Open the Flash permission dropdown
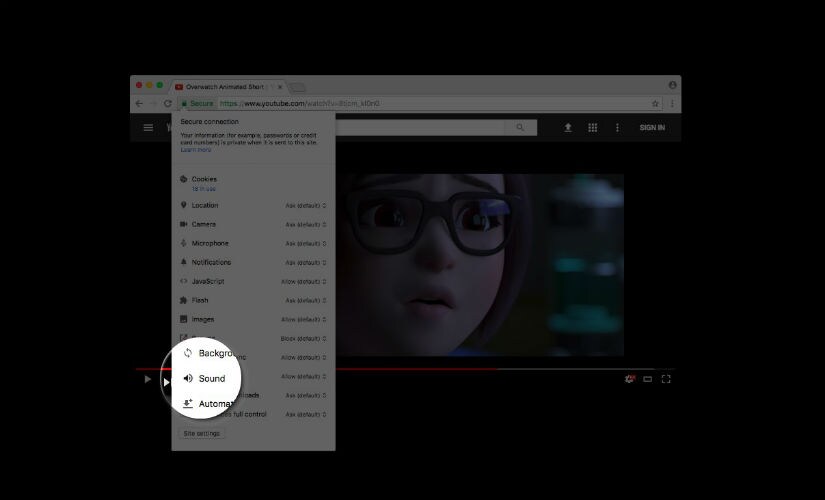 click(306, 301)
